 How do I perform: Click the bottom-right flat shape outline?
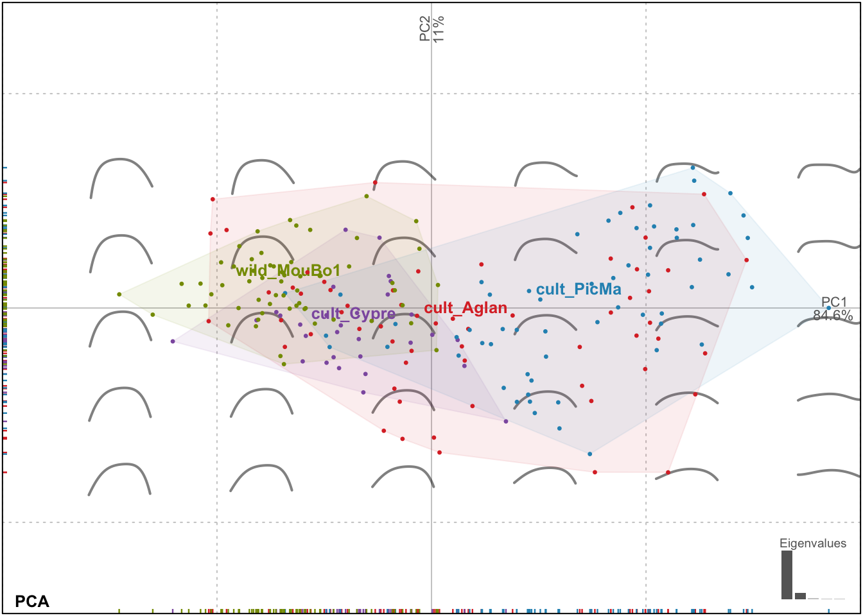tap(828, 474)
